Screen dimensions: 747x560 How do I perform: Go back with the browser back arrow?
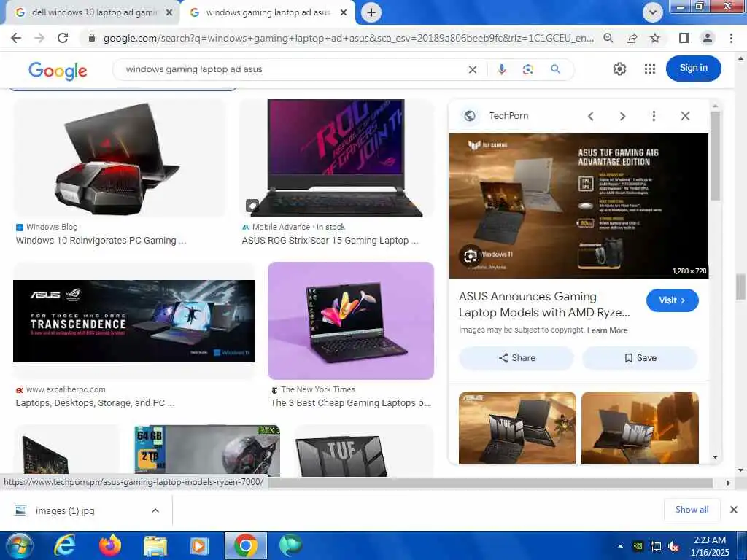(x=16, y=38)
